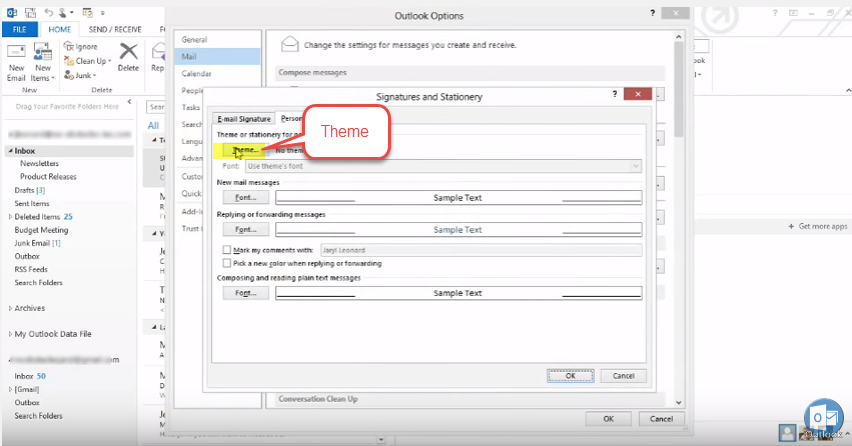Open the FILE tab
The width and height of the screenshot is (852, 446).
click(20, 29)
